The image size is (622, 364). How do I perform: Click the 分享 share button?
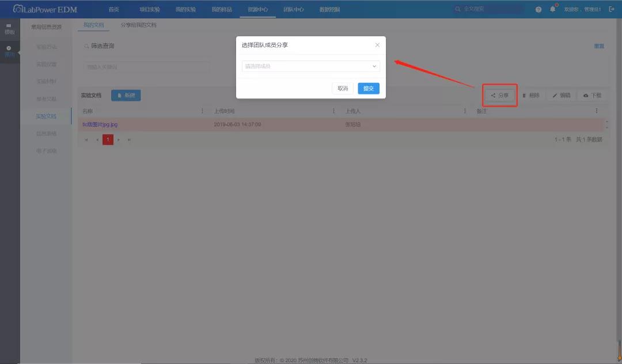pyautogui.click(x=499, y=95)
